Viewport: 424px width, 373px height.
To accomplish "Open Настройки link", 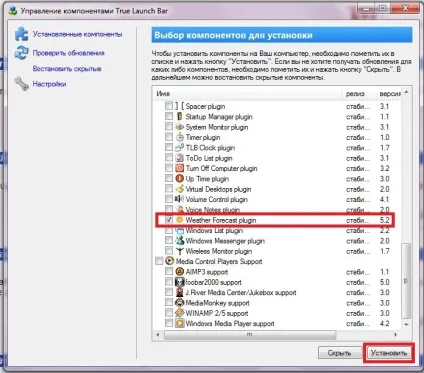I will click(x=49, y=84).
